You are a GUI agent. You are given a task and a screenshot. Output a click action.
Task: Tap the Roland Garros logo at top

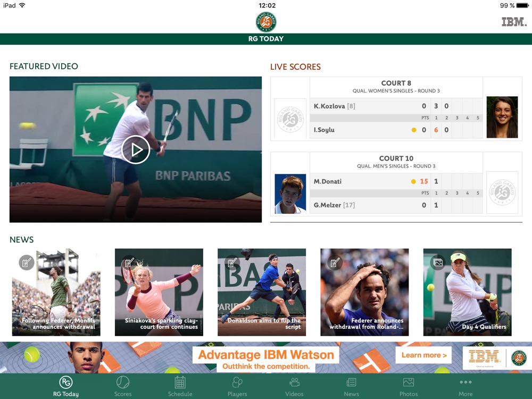coord(266,22)
